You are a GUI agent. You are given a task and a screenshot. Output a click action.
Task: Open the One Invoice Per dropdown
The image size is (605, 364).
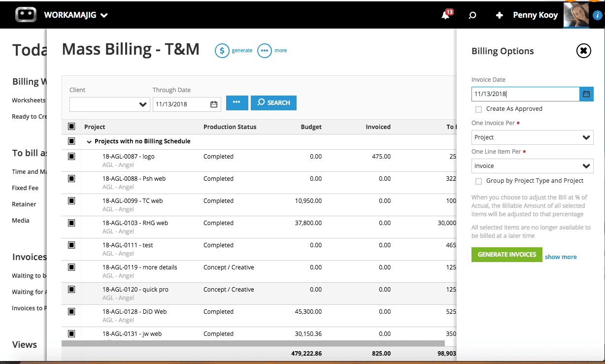[x=532, y=137]
